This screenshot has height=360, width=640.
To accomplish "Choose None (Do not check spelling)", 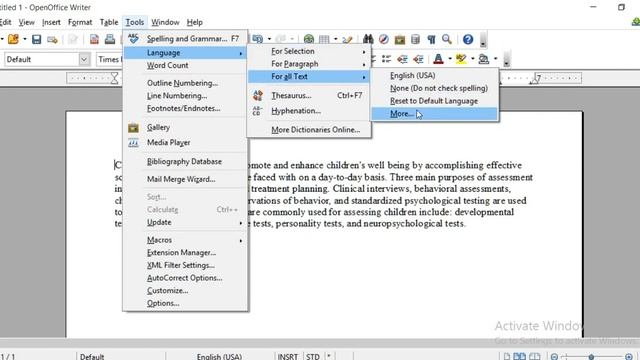I will click(434, 88).
